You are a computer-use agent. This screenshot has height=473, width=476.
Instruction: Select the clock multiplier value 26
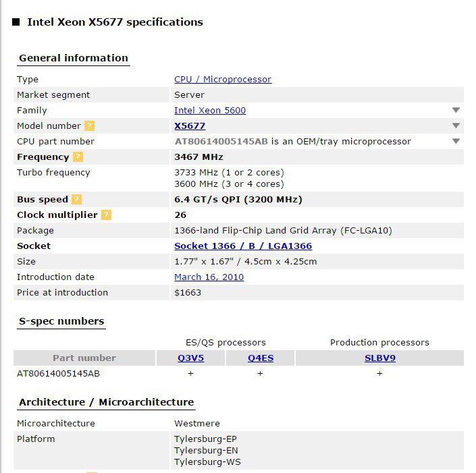point(180,215)
